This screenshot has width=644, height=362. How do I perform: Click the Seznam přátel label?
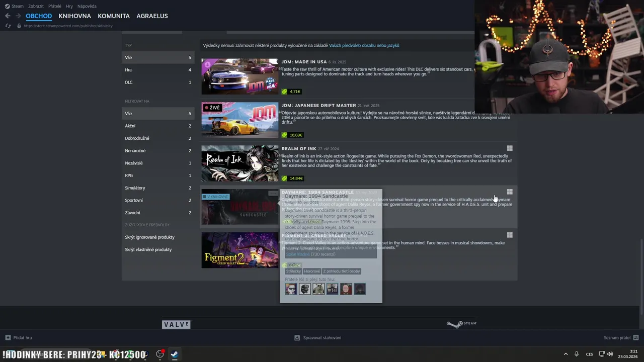pos(617,337)
